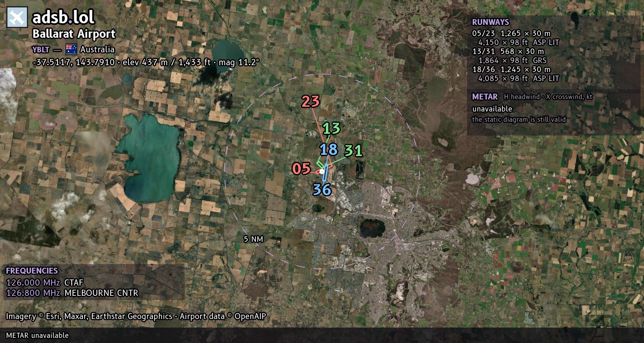Click the 18/36 1,245 × 30 m row
Screen dimensions: 644x343
511,69
